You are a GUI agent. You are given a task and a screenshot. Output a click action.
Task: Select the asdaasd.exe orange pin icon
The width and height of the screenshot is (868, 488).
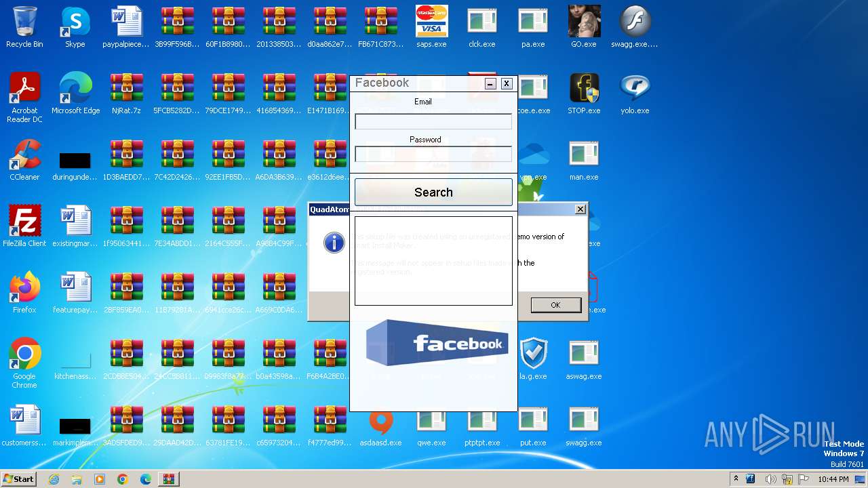point(380,426)
